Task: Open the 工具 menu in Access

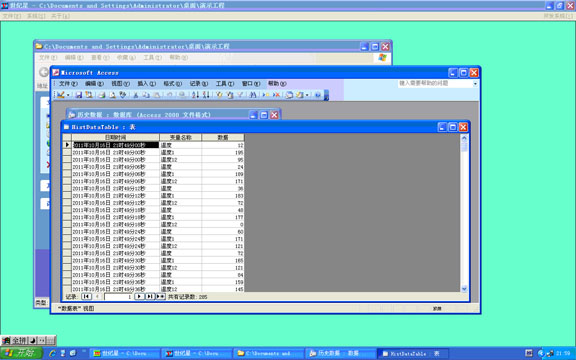Action: [x=225, y=84]
